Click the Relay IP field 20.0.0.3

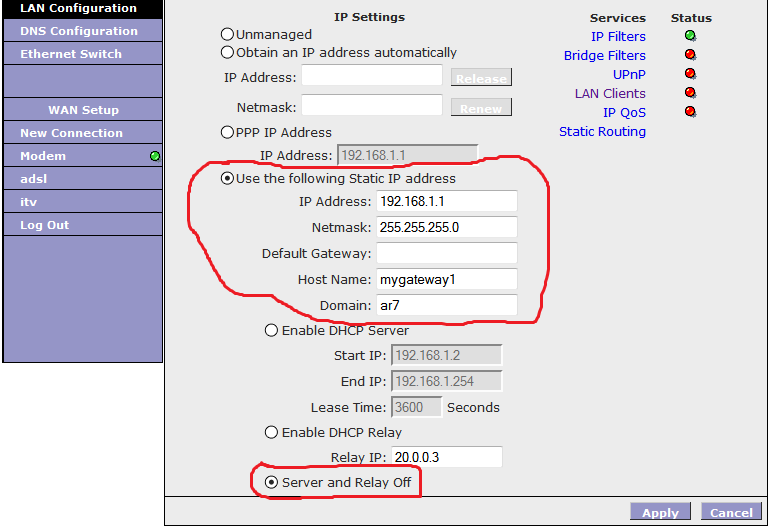tap(447, 457)
